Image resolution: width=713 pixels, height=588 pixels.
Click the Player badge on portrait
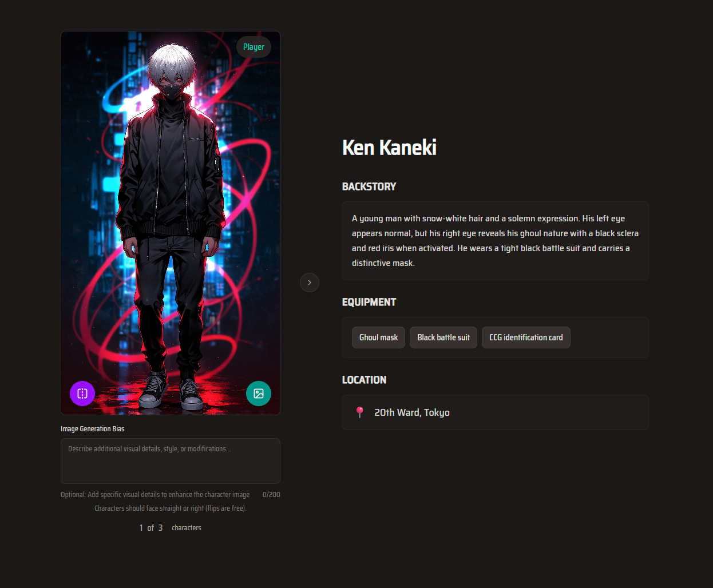point(253,47)
